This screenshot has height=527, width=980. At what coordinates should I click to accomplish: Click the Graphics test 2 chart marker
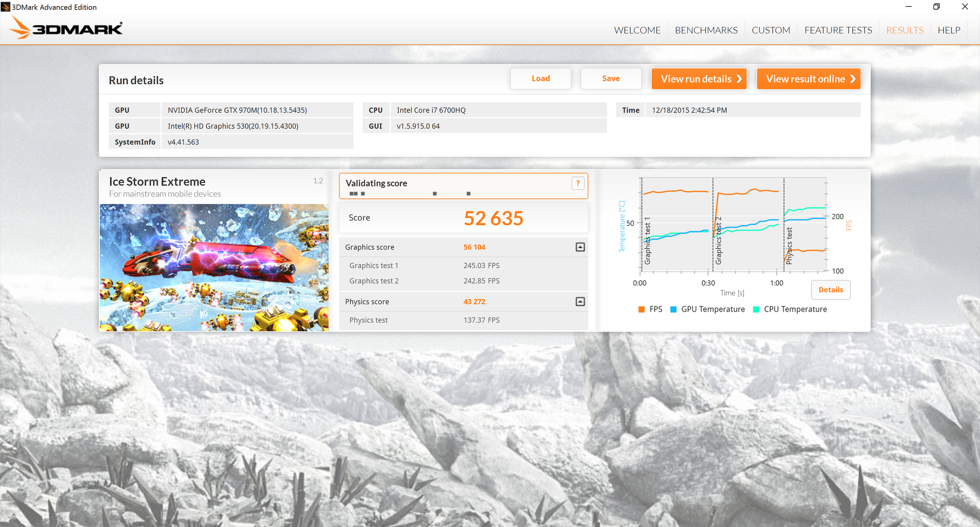(719, 241)
